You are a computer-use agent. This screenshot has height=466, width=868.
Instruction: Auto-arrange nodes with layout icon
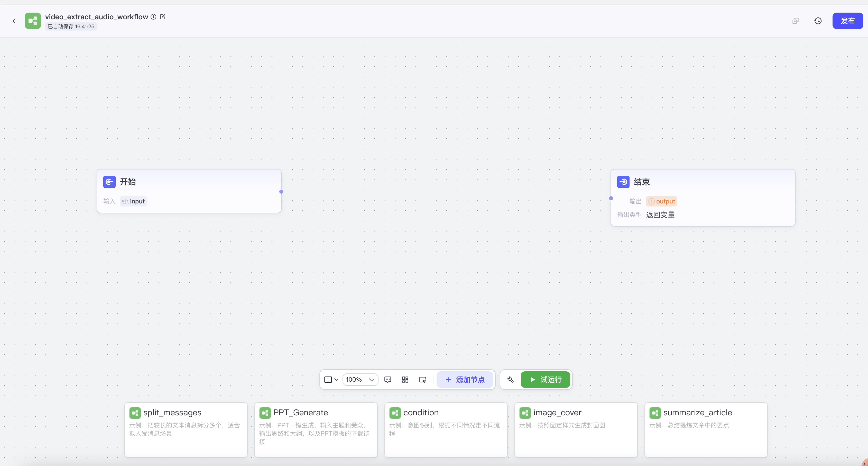pos(405,379)
